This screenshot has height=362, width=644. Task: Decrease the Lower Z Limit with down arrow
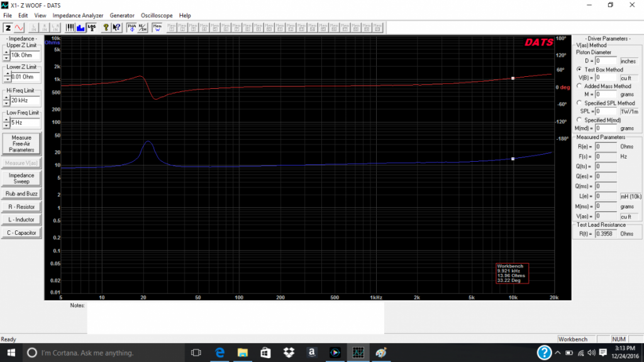point(8,79)
